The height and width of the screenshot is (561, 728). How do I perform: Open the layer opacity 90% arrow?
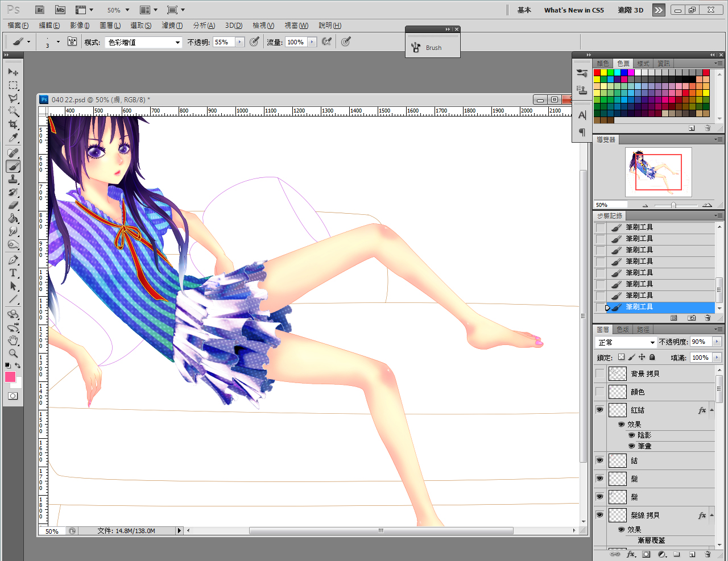tap(717, 342)
